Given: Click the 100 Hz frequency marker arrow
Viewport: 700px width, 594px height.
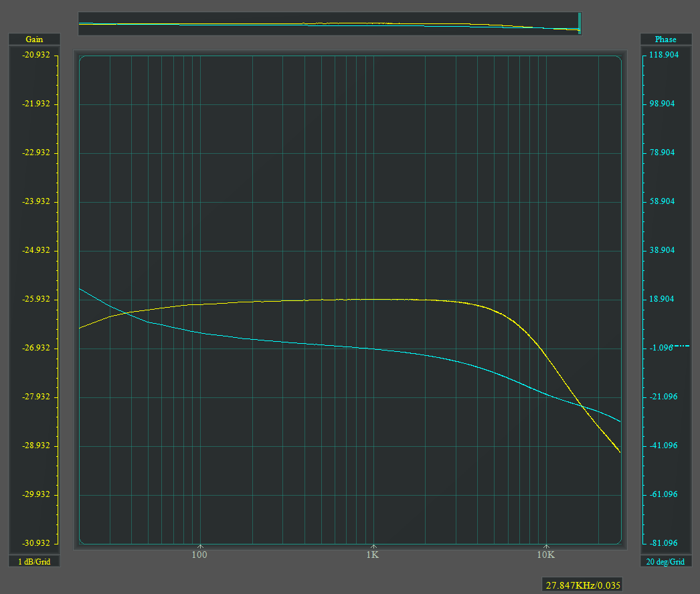Looking at the screenshot, I should (201, 547).
